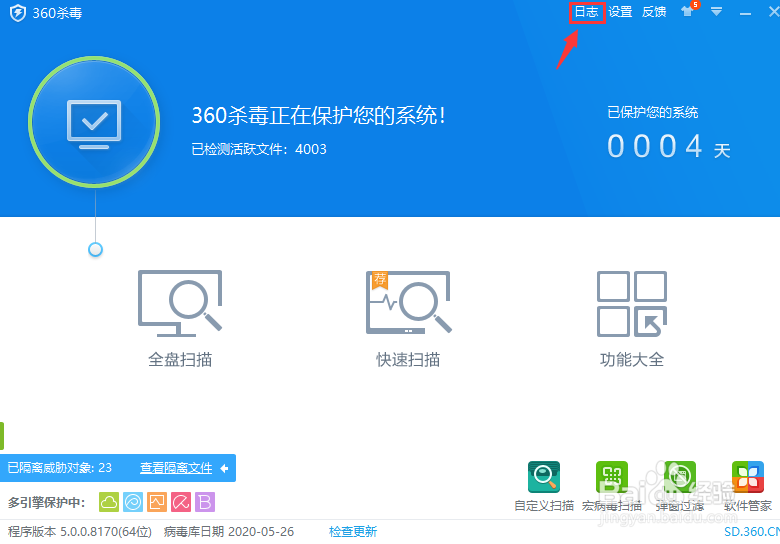Click the timeline circle marker
This screenshot has height=544, width=780.
coord(95,249)
